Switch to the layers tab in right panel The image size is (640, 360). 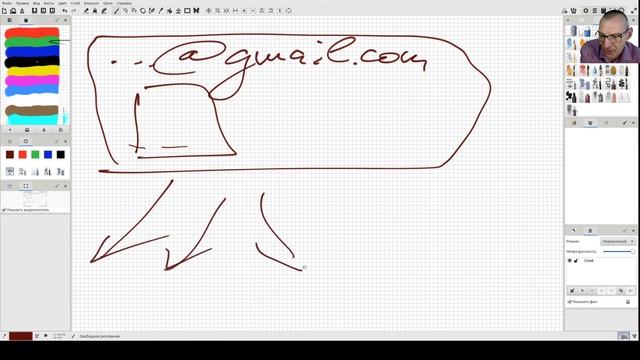pos(590,231)
